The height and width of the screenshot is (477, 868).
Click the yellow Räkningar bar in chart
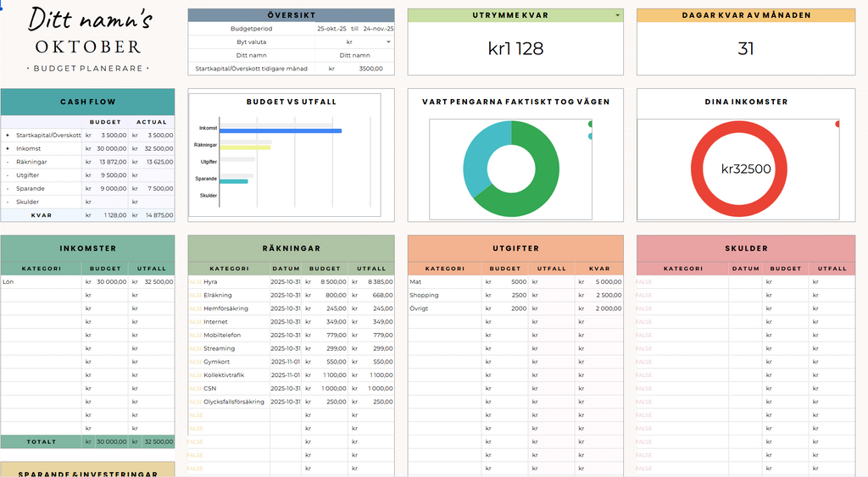tap(246, 147)
